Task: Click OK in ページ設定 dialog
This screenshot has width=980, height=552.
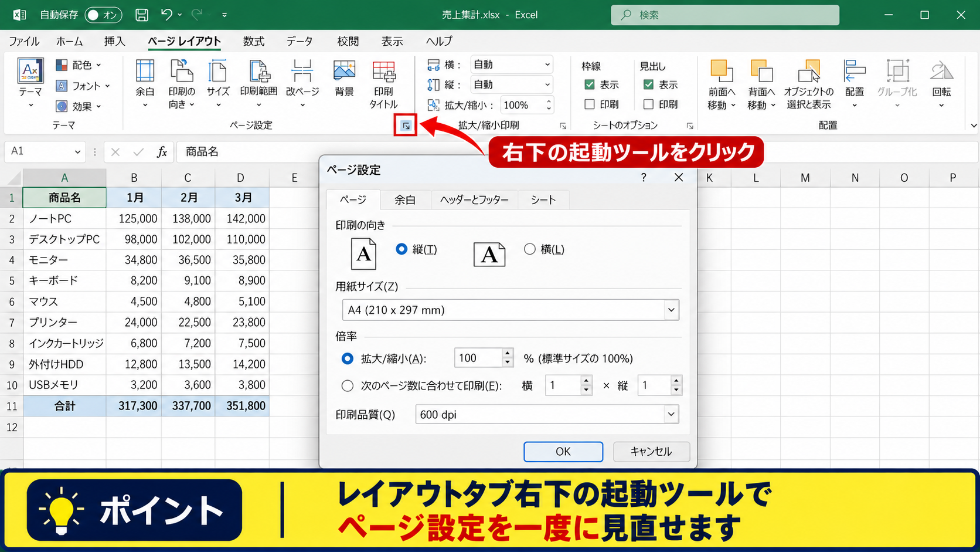Action: point(563,452)
